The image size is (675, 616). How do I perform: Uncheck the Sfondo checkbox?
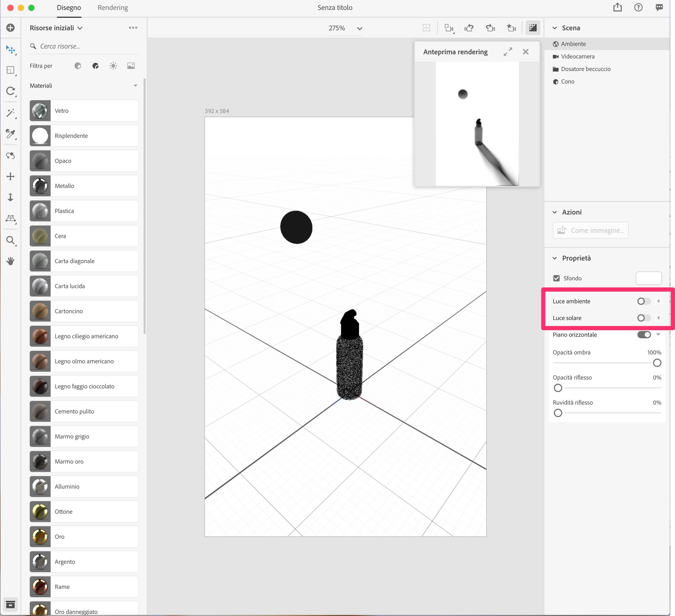(556, 278)
